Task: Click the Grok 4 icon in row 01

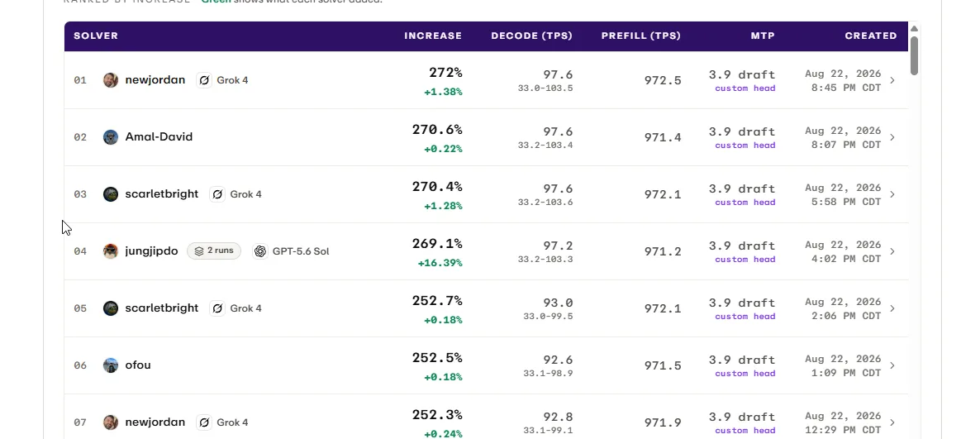Action: 204,80
